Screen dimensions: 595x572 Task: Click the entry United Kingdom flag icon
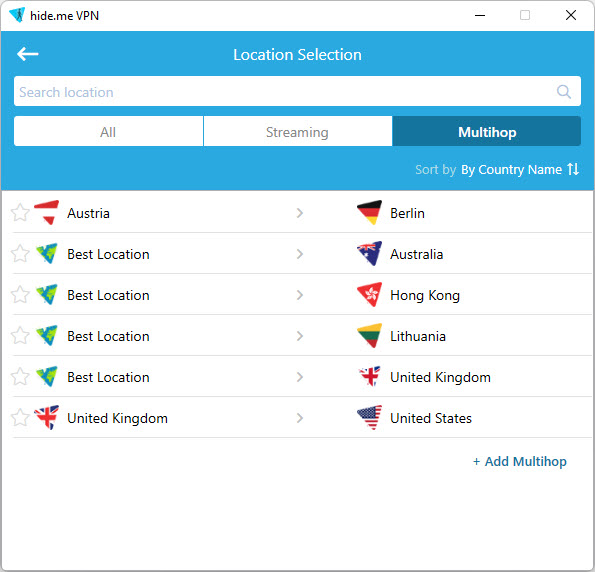[x=47, y=418]
